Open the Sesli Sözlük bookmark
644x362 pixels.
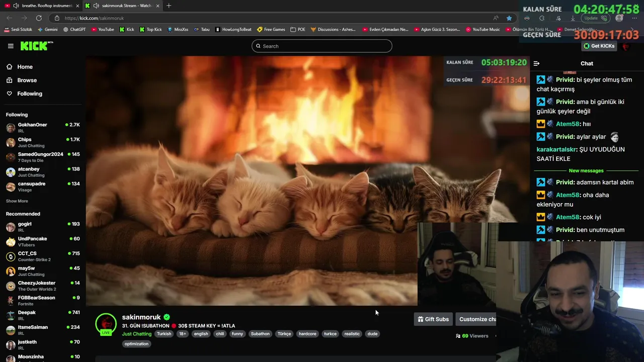(18, 30)
